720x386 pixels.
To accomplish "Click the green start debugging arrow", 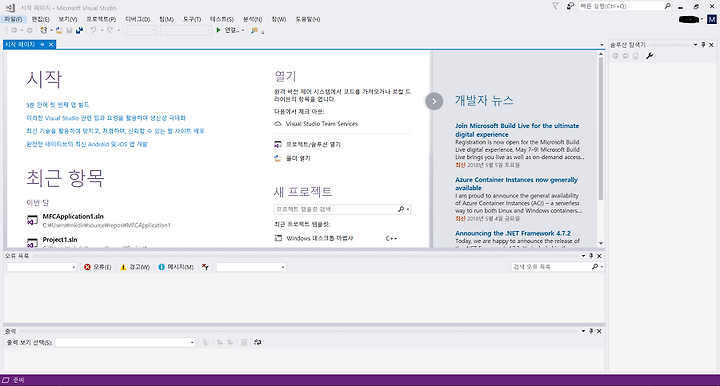I will [219, 30].
